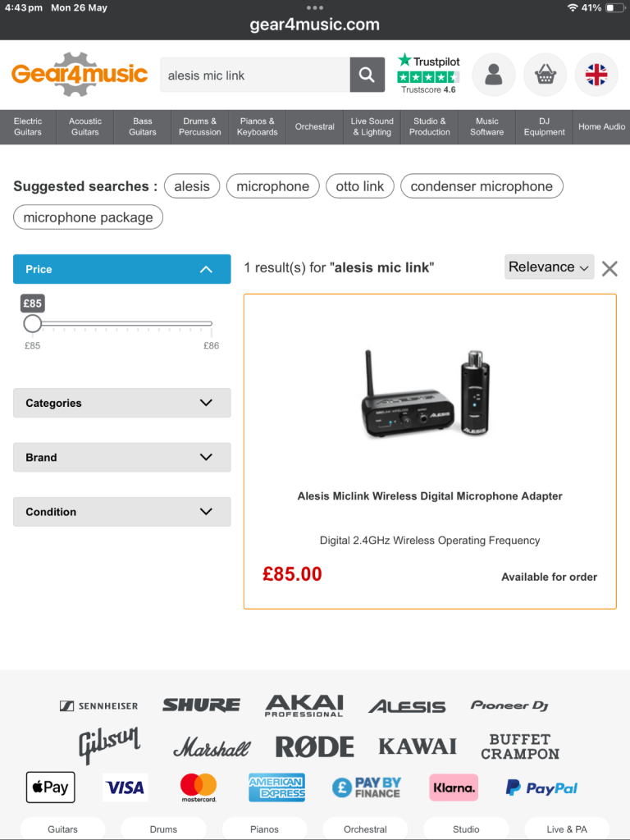Open Drums & Percussion menu
Viewport: 630px width, 840px height.
[200, 127]
